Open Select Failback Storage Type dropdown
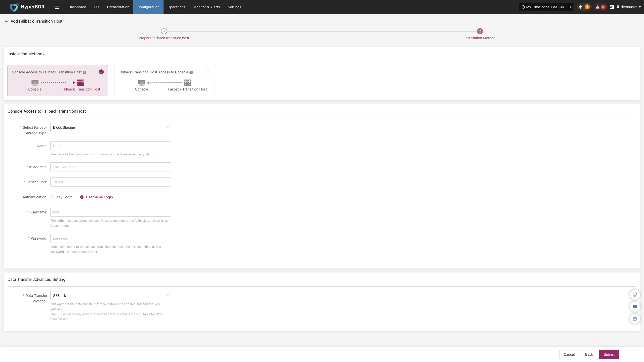The height and width of the screenshot is (362, 644). pyautogui.click(x=111, y=127)
